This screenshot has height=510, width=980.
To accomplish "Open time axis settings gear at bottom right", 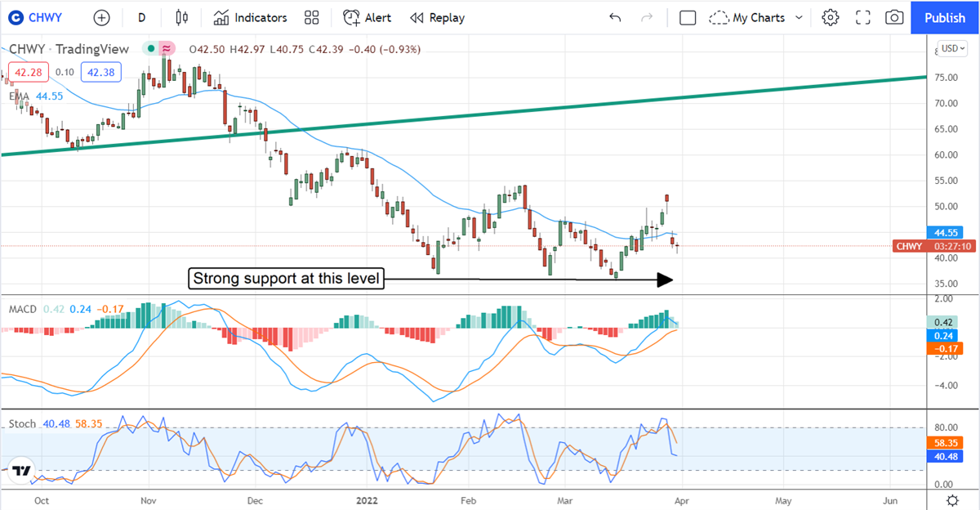I will click(952, 500).
